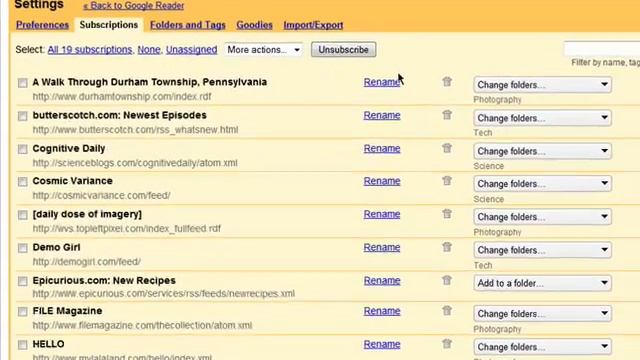Select Unassigned subscriptions link
640x360 pixels.
pyautogui.click(x=191, y=49)
